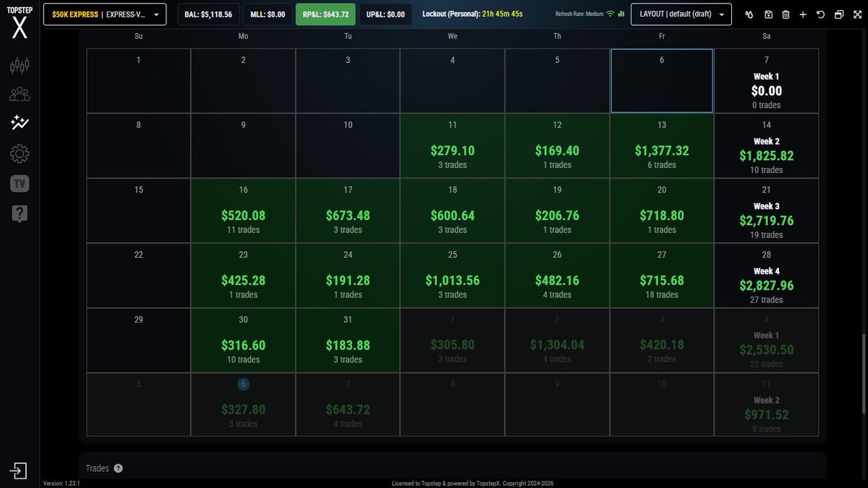Click the Refresh Rate: Medium label
This screenshot has width=868, height=488.
coord(579,14)
